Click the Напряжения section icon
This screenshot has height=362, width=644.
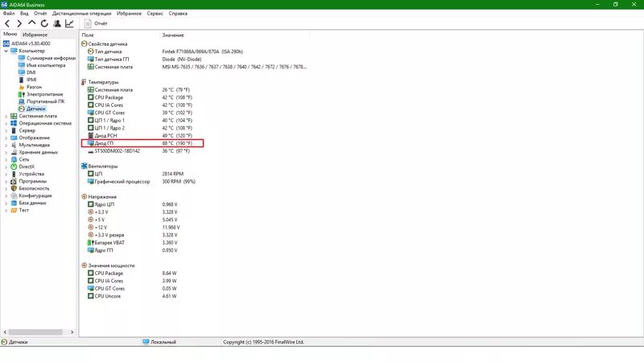pos(84,196)
